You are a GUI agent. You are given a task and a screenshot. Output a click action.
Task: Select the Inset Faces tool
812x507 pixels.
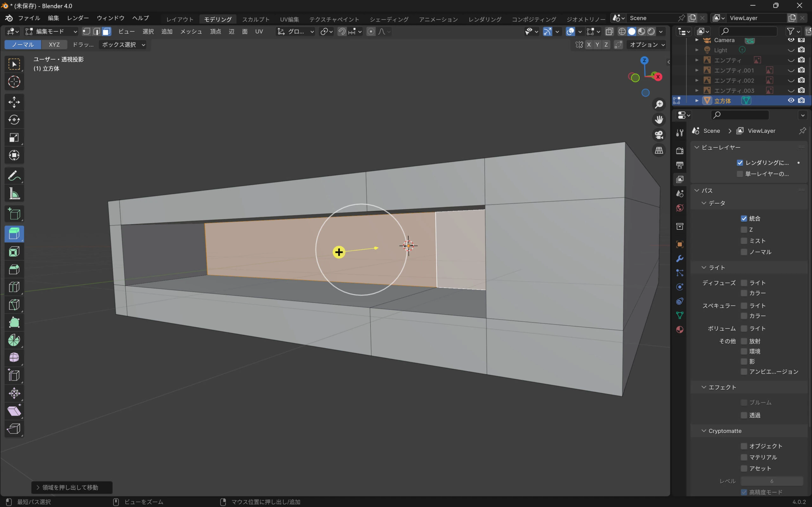(x=14, y=252)
